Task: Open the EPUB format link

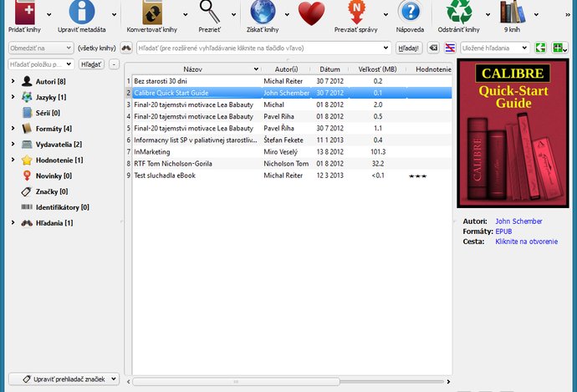Action: [x=503, y=232]
